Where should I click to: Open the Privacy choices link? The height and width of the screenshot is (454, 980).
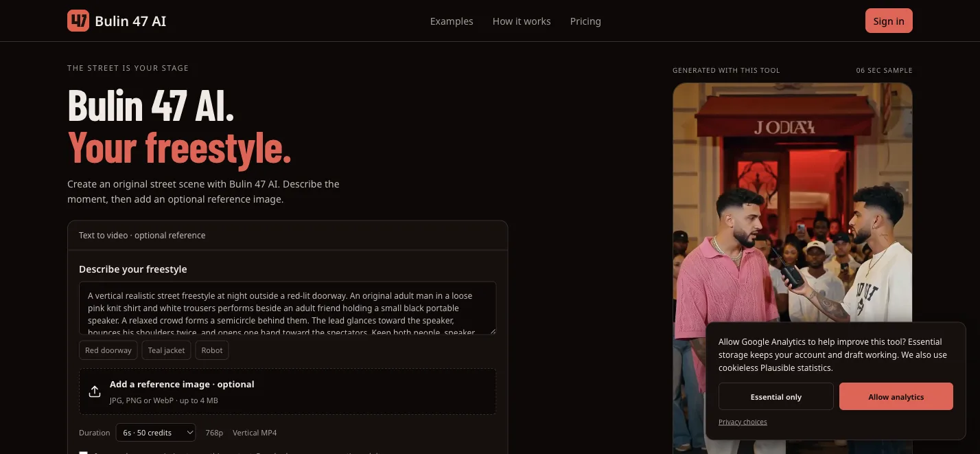[x=743, y=422]
